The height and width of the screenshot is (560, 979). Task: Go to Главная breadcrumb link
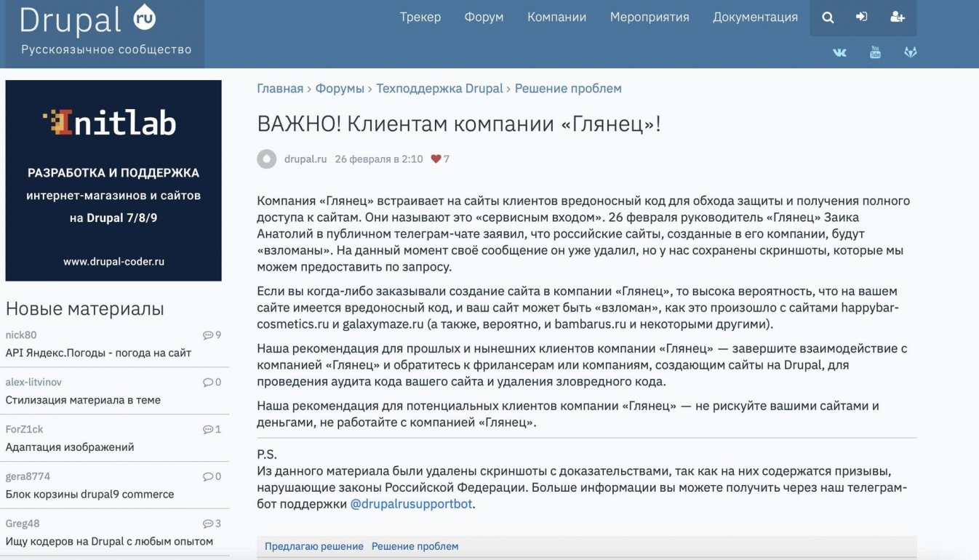click(280, 89)
